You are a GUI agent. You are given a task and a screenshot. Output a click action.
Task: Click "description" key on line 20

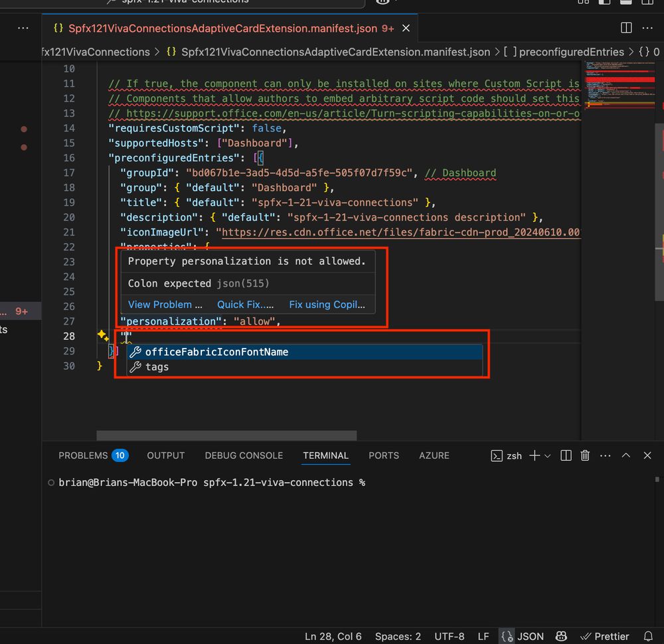click(x=159, y=217)
